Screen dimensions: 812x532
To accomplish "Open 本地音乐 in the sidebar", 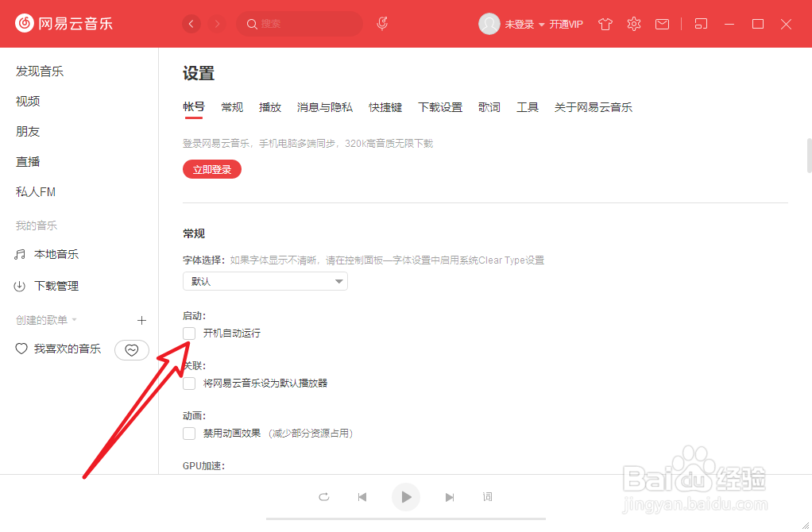I will coord(56,255).
